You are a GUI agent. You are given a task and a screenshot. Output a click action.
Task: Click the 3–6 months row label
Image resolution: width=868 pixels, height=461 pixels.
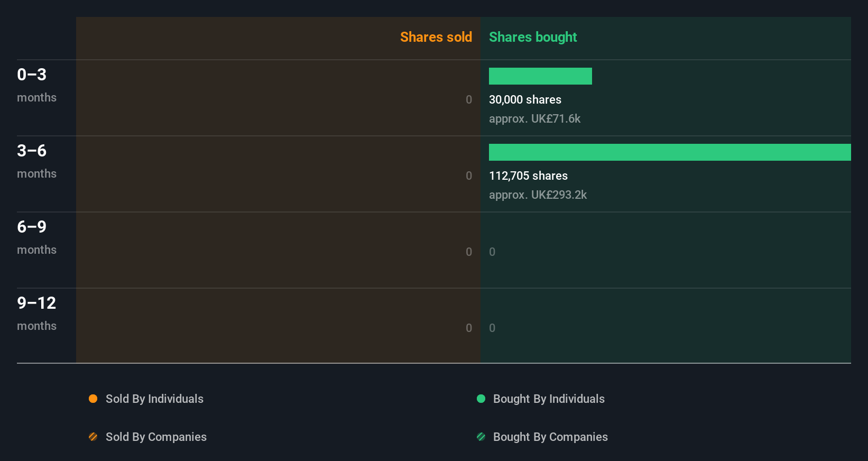pyautogui.click(x=36, y=161)
